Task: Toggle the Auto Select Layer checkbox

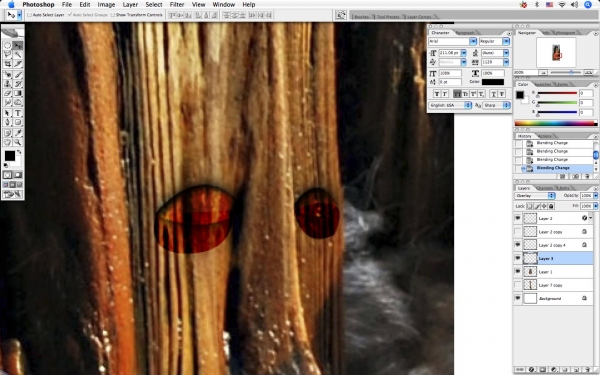Action: click(29, 15)
